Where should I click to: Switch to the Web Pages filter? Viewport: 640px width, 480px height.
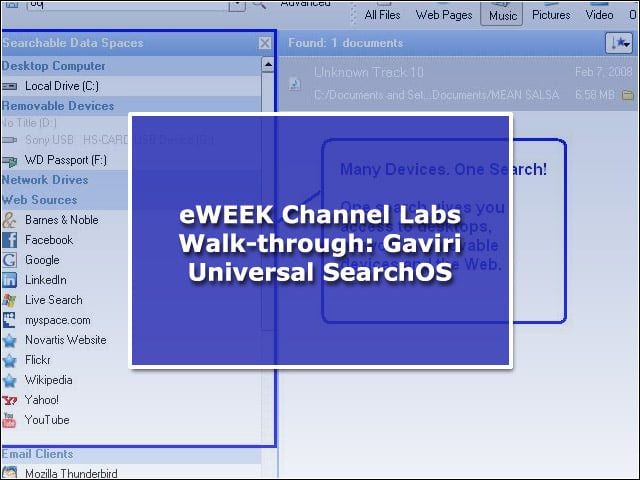[x=444, y=15]
